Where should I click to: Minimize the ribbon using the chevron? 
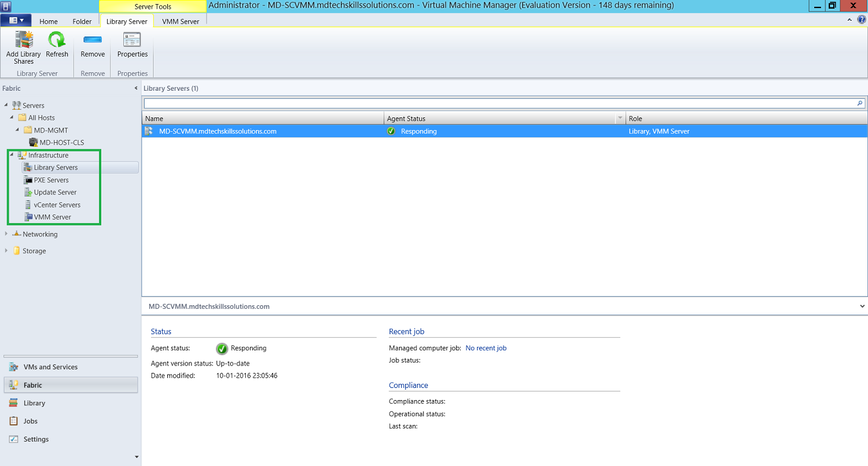coord(849,19)
